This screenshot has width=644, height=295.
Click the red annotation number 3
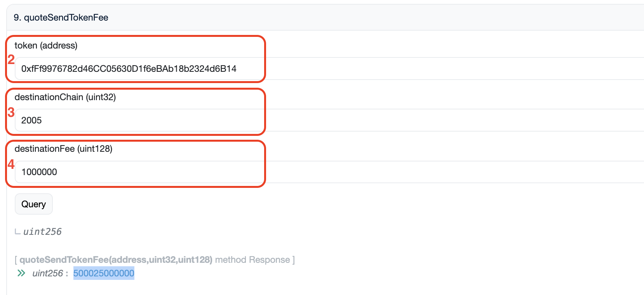click(11, 112)
